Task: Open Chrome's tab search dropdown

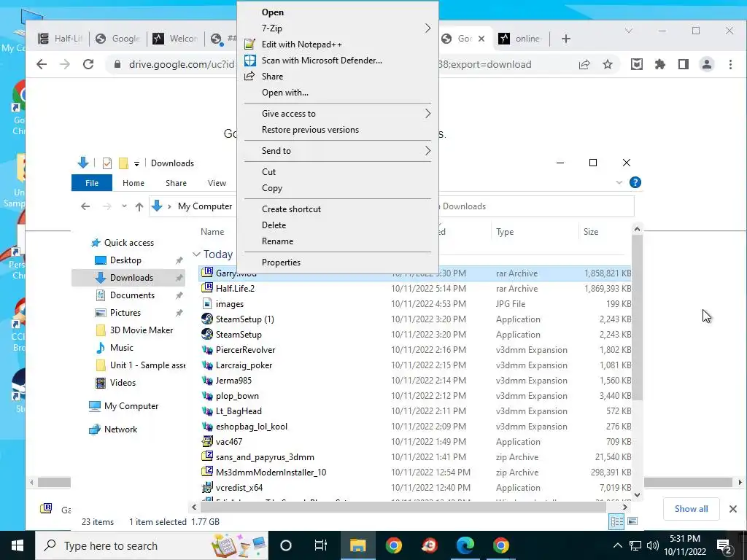Action: click(x=628, y=31)
